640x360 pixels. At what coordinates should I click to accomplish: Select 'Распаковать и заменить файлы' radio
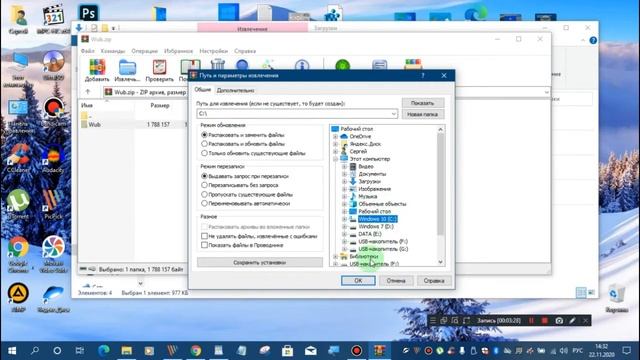click(204, 135)
